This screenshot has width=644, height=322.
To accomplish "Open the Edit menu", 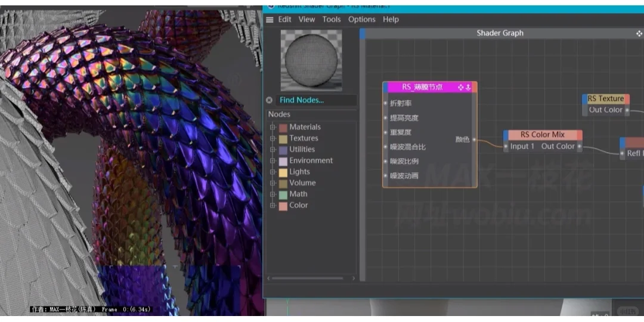I will pyautogui.click(x=284, y=19).
